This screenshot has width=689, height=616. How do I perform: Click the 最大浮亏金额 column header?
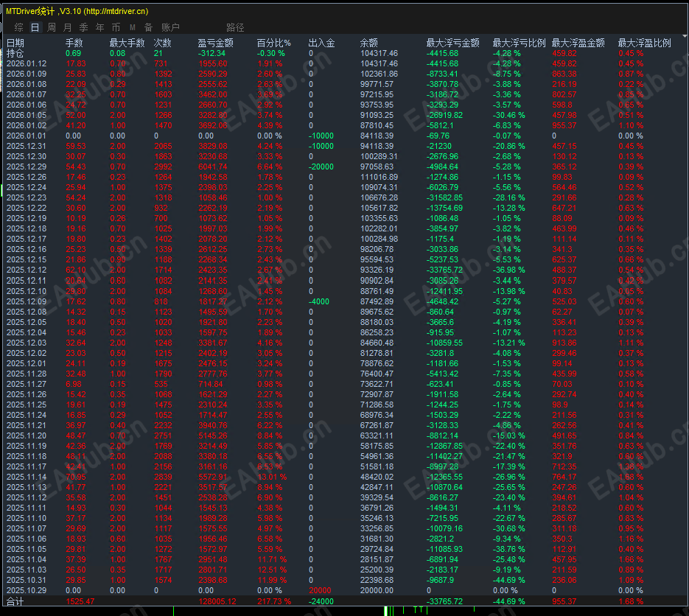(x=452, y=43)
